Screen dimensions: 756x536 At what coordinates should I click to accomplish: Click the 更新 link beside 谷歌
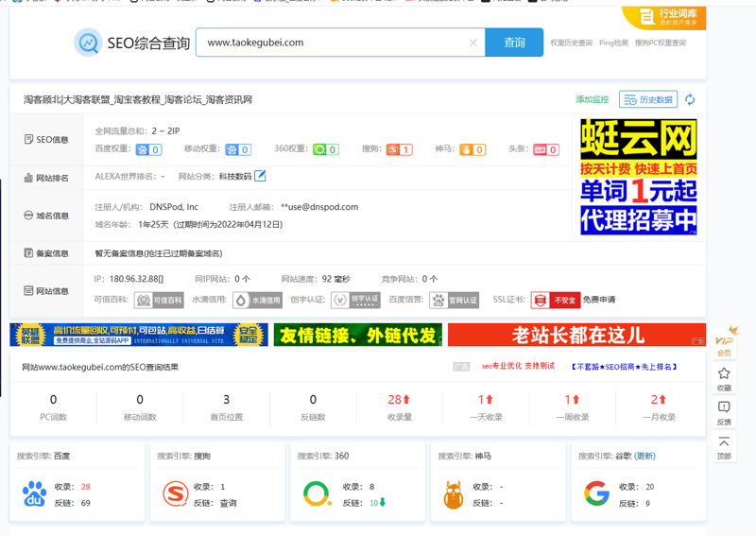point(644,456)
